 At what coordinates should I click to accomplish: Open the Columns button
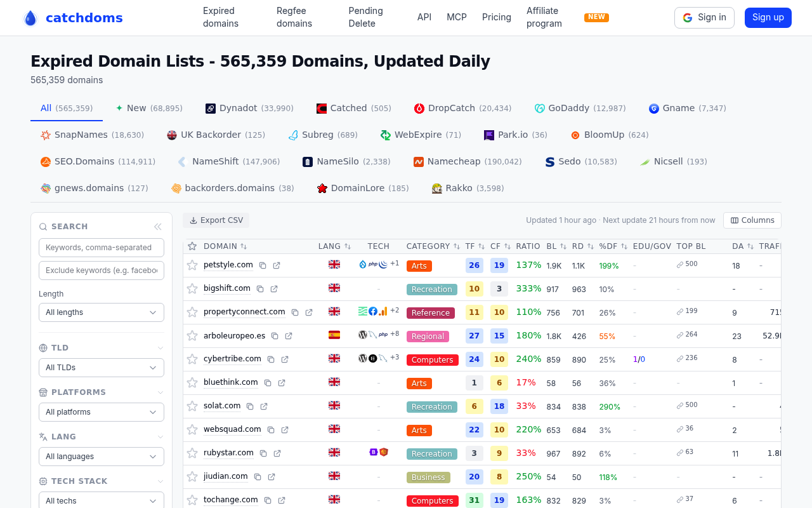tap(752, 220)
